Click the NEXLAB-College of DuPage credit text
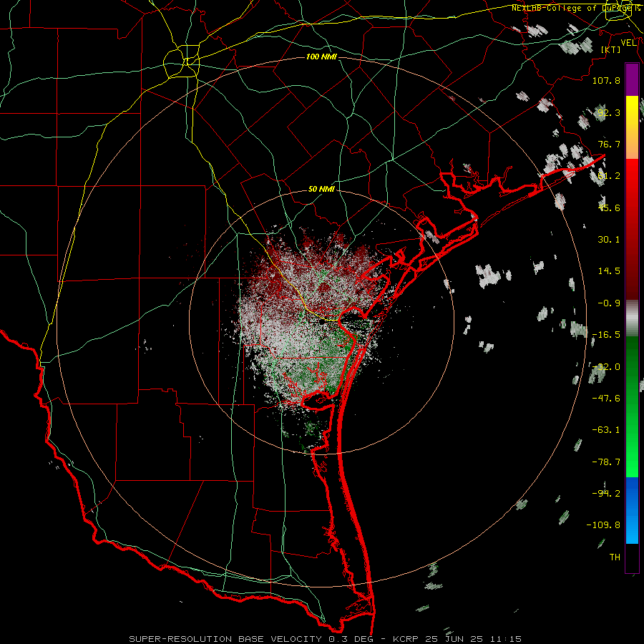The height and width of the screenshot is (644, 644). tap(575, 8)
